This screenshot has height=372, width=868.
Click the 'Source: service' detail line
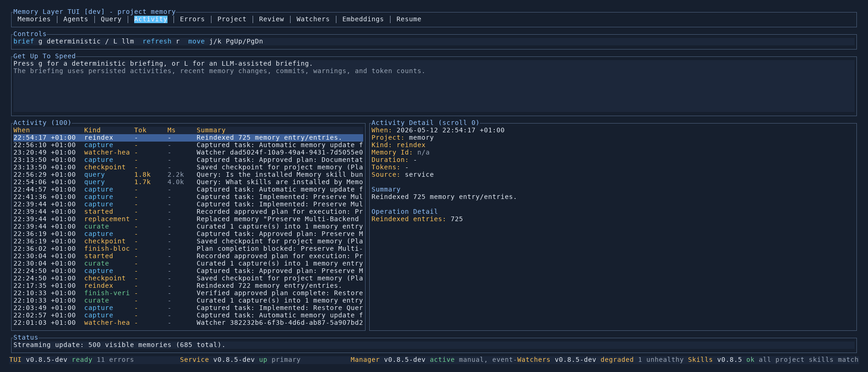[x=403, y=175]
